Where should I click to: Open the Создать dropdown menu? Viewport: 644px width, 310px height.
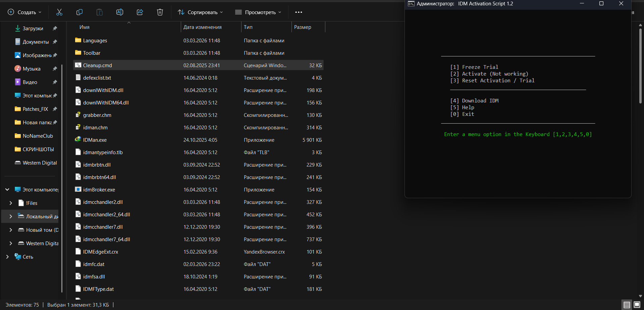tap(25, 12)
